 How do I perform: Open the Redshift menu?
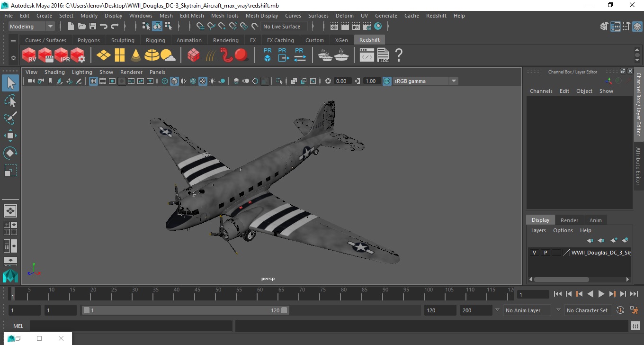pos(436,16)
